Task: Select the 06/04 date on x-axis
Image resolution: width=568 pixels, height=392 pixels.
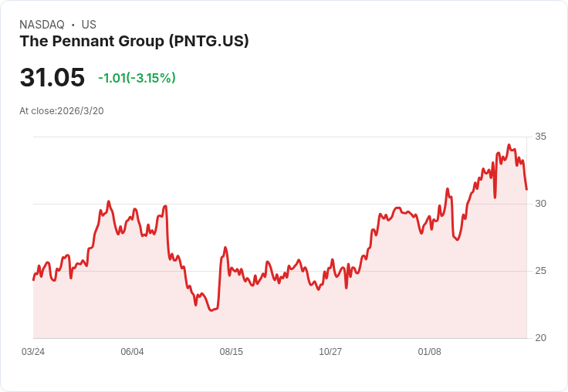Action: [132, 352]
